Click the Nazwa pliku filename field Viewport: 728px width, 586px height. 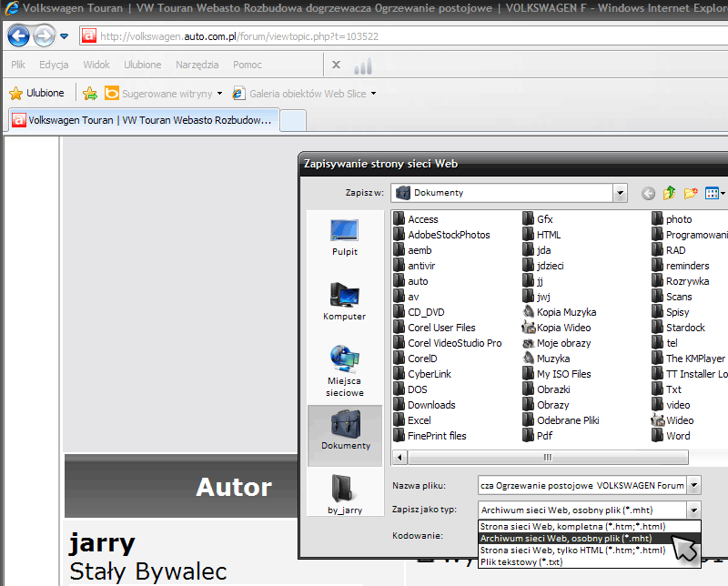(x=581, y=486)
